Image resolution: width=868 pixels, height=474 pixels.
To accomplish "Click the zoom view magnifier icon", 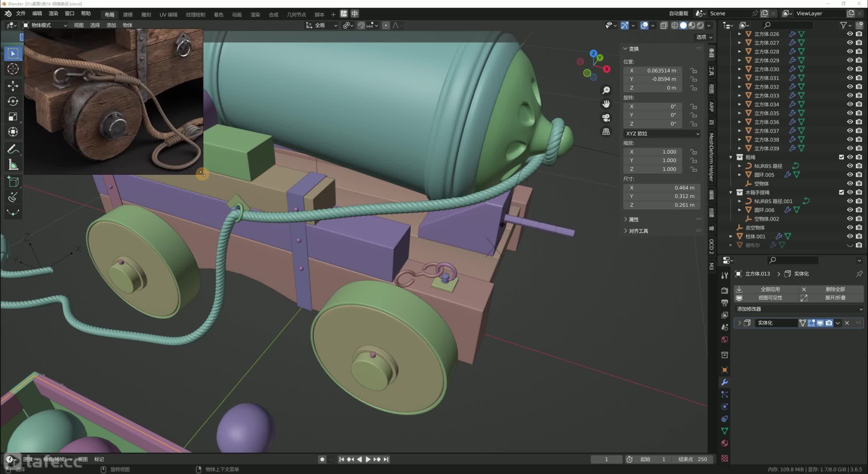I will point(606,90).
